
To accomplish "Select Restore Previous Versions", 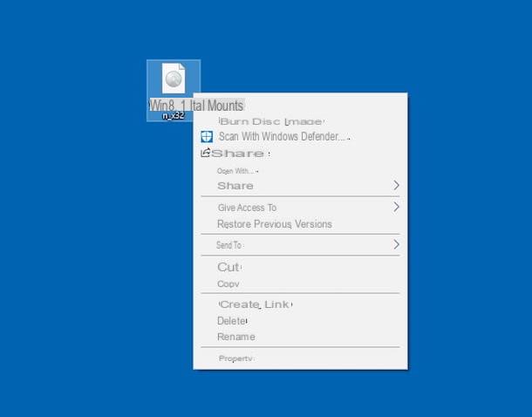I will [275, 224].
